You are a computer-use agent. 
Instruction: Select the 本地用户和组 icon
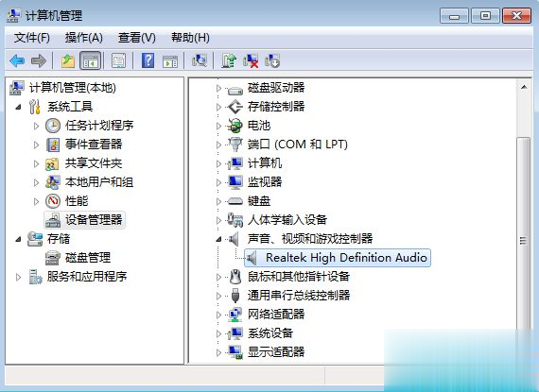(53, 182)
